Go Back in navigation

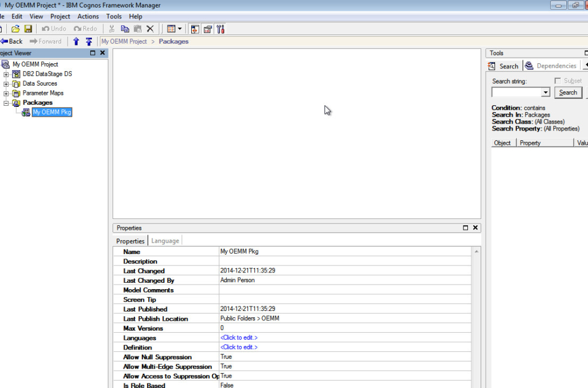(11, 41)
